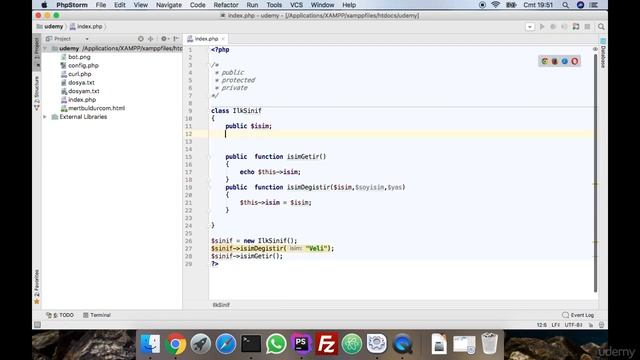Toggle tool window quick access button in status bar
This screenshot has height=360, width=640.
point(37,325)
